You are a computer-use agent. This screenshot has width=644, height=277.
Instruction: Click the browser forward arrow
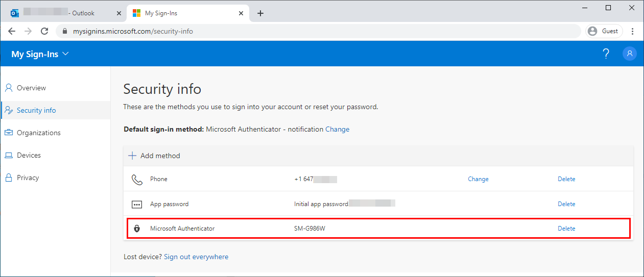(x=28, y=31)
